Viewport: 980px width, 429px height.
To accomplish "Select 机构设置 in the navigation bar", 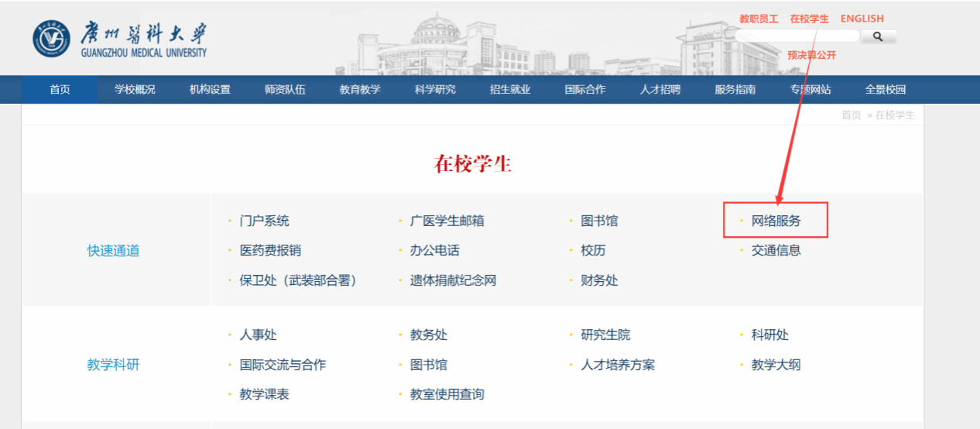I will pyautogui.click(x=210, y=90).
